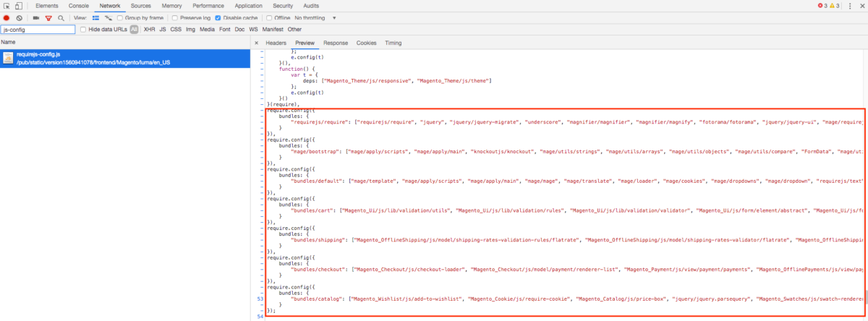Toggle the device toolbar icon
Image resolution: width=868 pixels, height=321 pixels.
(x=19, y=6)
